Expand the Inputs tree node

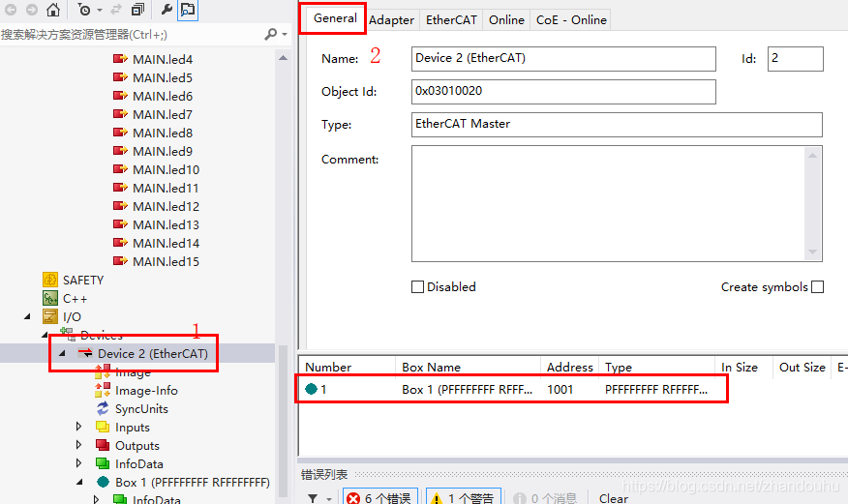point(79,427)
